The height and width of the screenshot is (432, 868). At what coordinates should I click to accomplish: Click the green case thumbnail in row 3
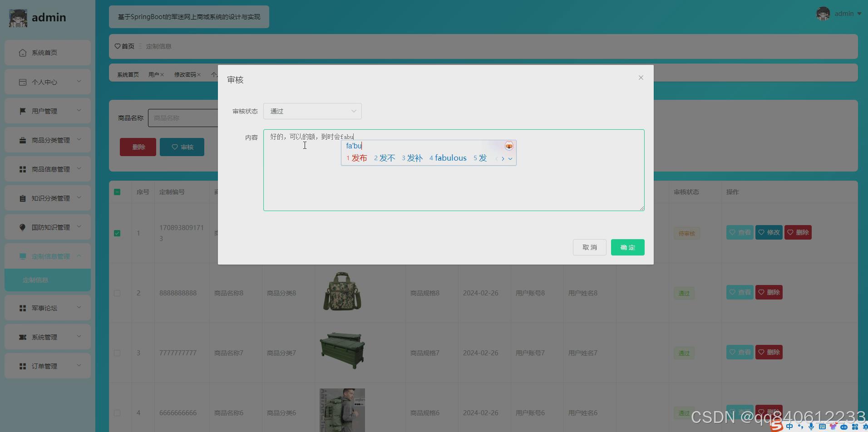click(342, 351)
